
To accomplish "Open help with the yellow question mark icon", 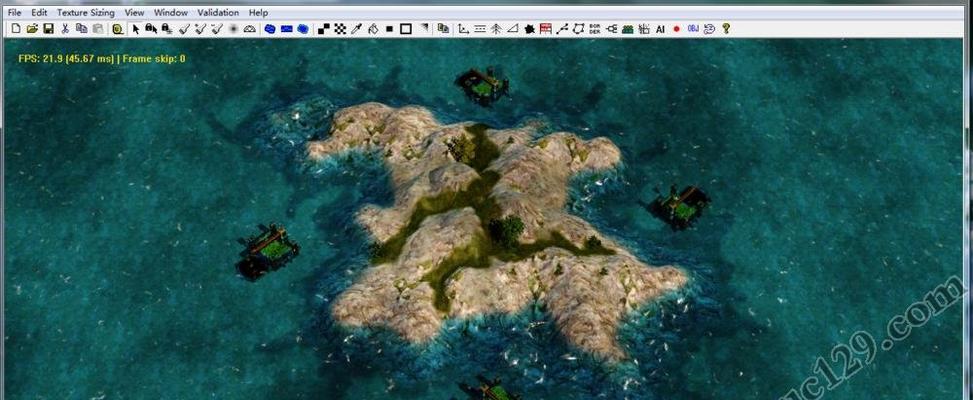I will [x=726, y=29].
